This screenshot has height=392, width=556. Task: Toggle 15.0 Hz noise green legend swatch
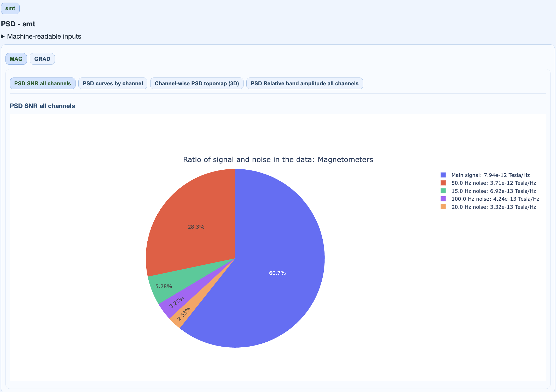pyautogui.click(x=443, y=191)
